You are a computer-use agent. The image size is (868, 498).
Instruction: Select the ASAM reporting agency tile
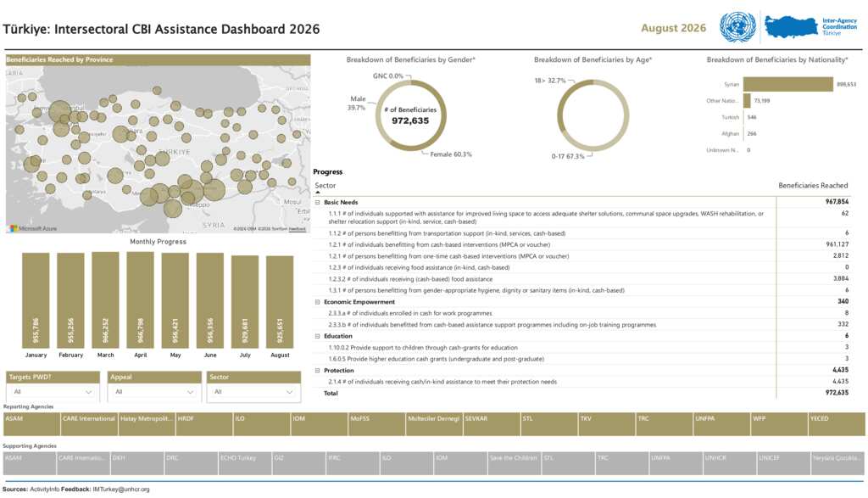[x=31, y=424]
